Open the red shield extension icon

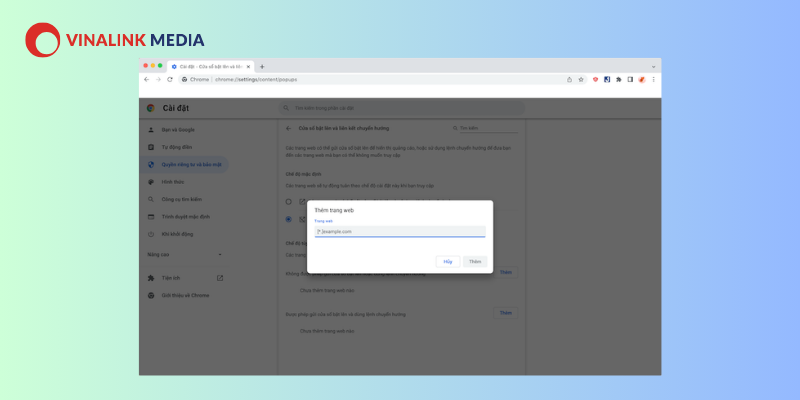(595, 80)
